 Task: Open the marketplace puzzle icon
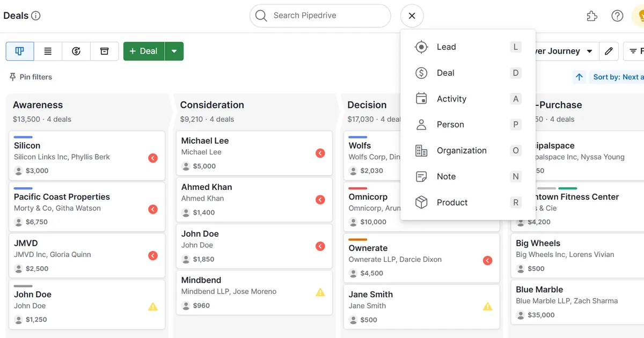(x=592, y=16)
